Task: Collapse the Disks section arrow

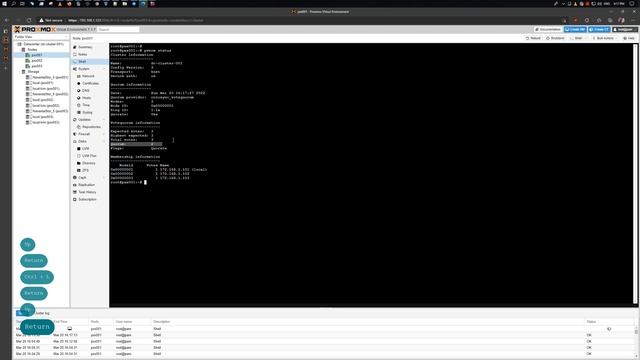Action: [104, 142]
